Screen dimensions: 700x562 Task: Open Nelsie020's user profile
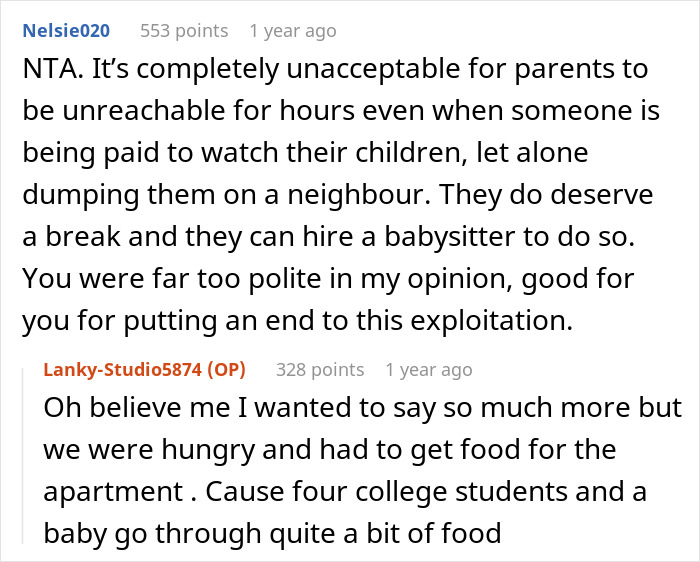66,31
